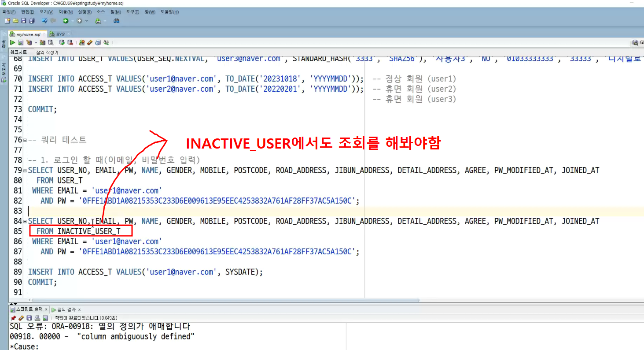Print the script output via printer icon
The height and width of the screenshot is (350, 644).
tap(37, 317)
